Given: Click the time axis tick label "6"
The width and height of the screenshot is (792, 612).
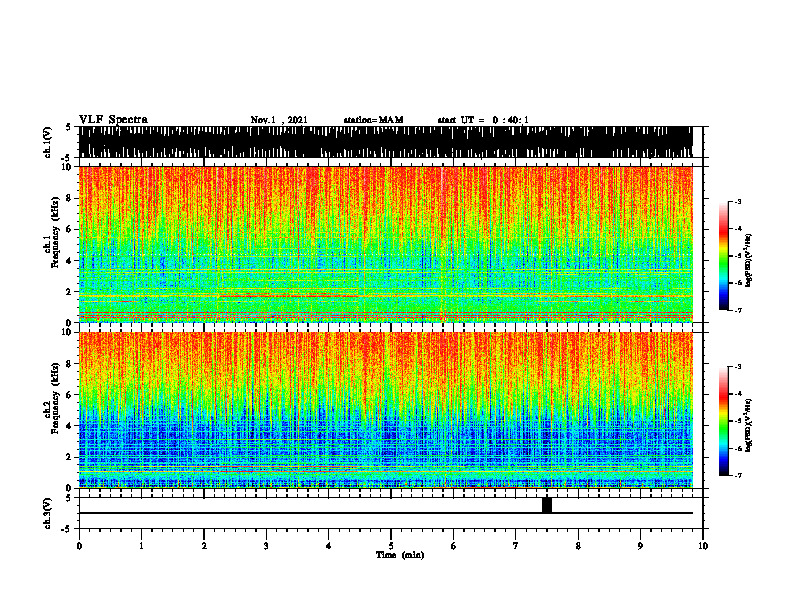Looking at the screenshot, I should [x=454, y=546].
